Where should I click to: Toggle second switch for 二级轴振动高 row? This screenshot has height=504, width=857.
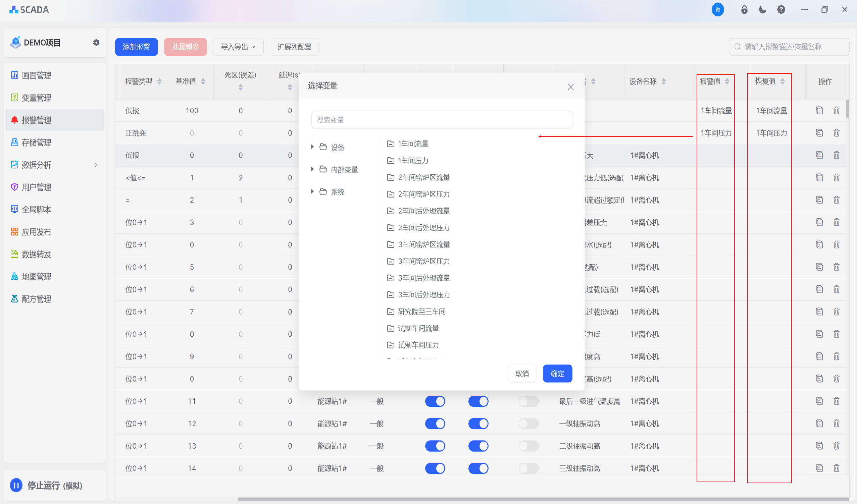click(478, 446)
